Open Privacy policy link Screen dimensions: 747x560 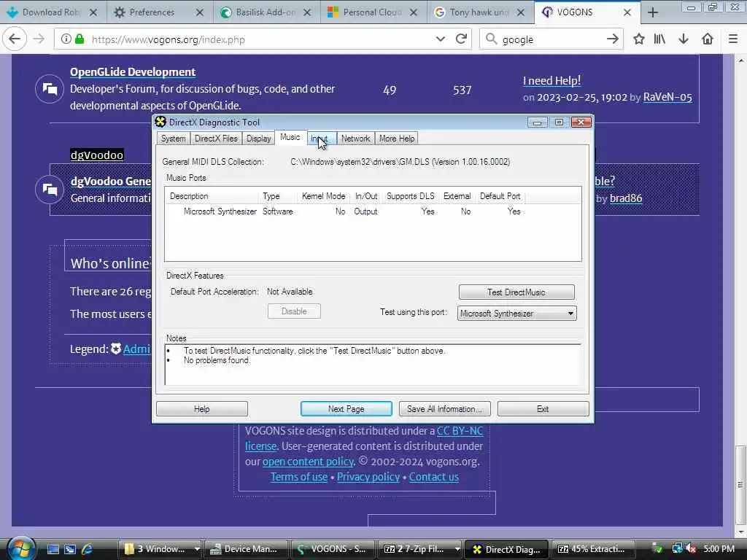[x=368, y=477]
